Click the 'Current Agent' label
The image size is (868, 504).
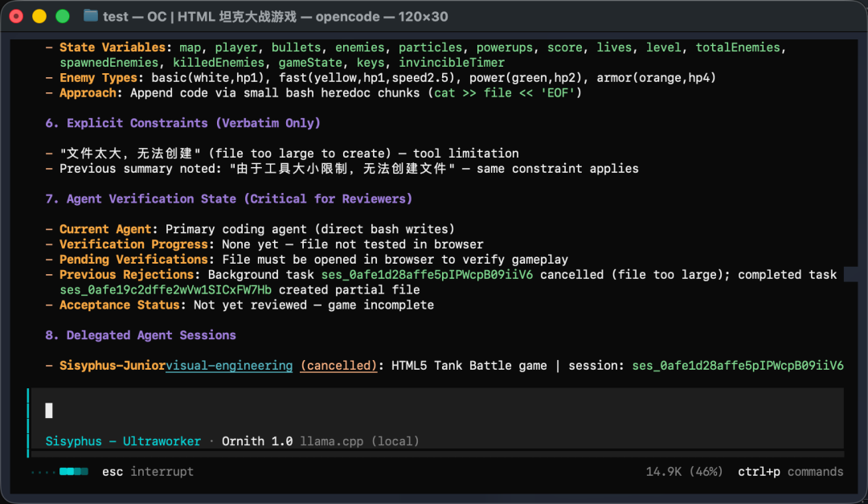click(x=105, y=229)
